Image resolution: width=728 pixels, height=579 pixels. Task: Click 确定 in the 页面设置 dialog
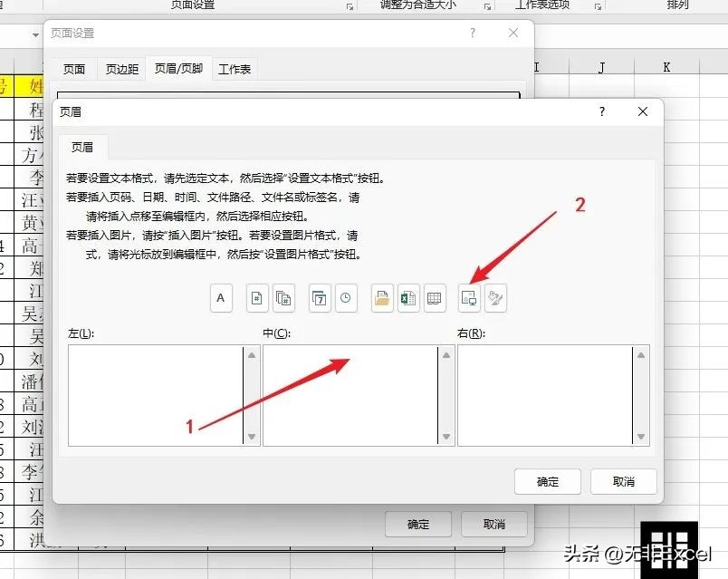tap(417, 524)
